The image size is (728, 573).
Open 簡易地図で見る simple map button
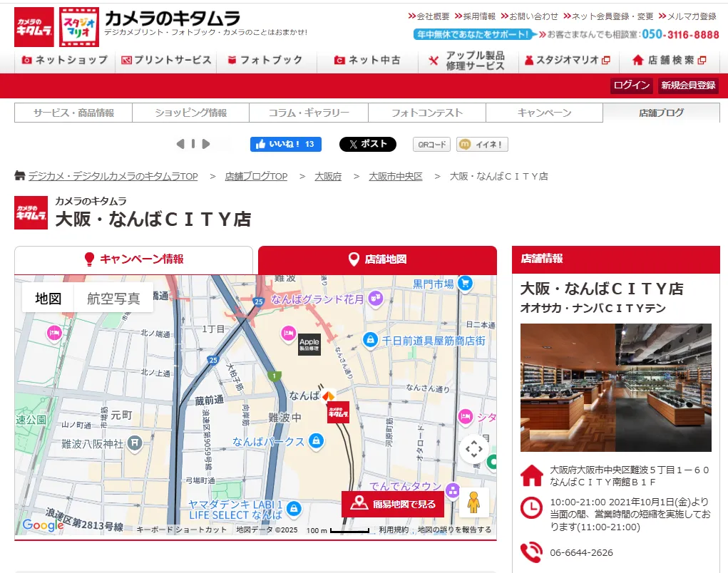click(393, 504)
